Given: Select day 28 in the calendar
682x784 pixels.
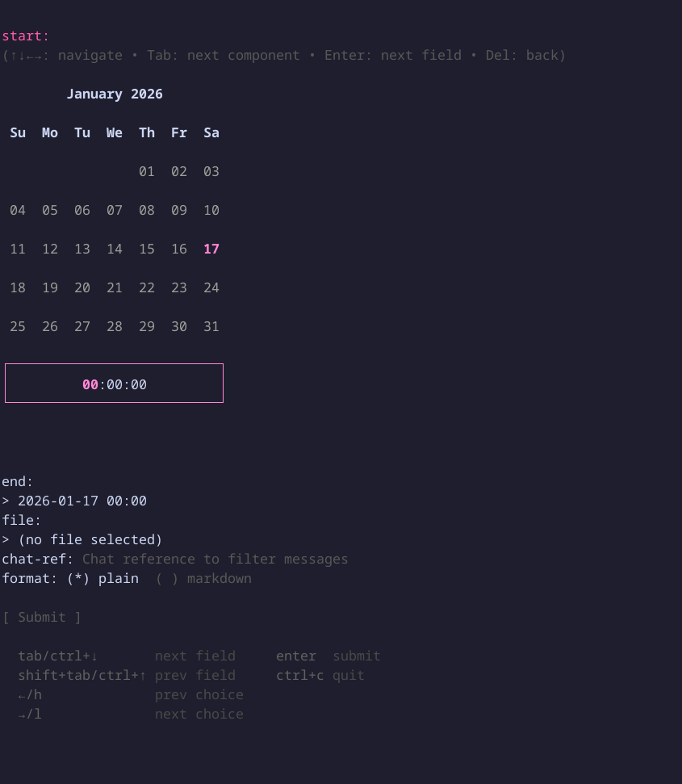Looking at the screenshot, I should click(115, 327).
